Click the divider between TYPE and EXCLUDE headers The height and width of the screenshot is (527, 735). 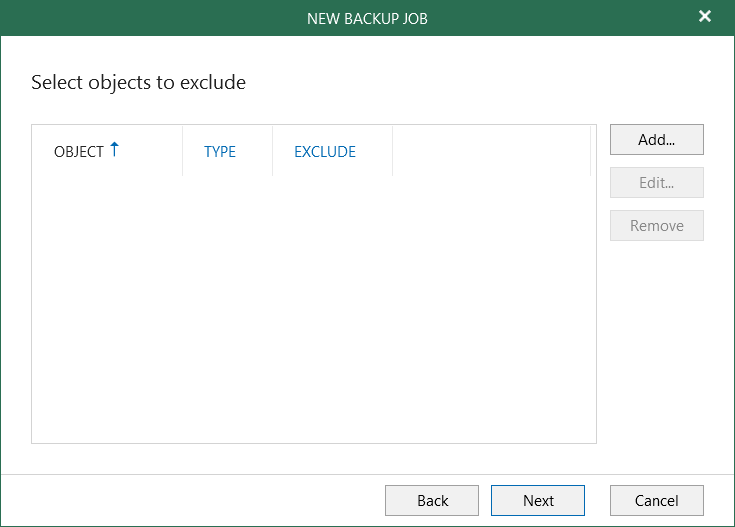(x=272, y=152)
